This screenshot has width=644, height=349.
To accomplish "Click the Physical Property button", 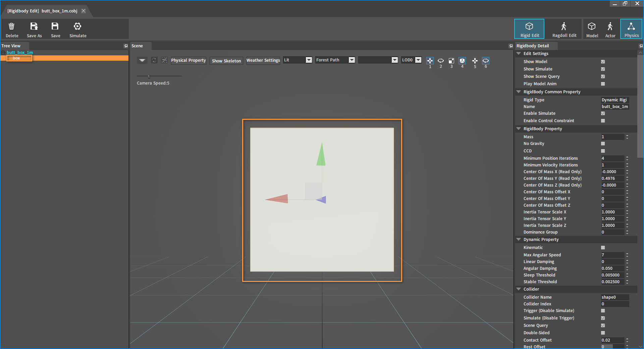I will coord(189,60).
